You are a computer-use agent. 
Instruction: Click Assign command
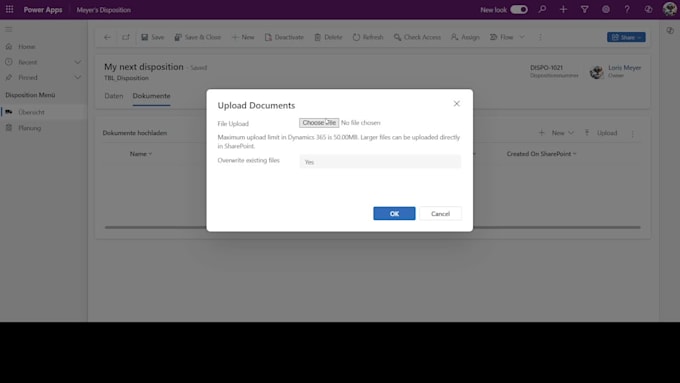(x=465, y=37)
